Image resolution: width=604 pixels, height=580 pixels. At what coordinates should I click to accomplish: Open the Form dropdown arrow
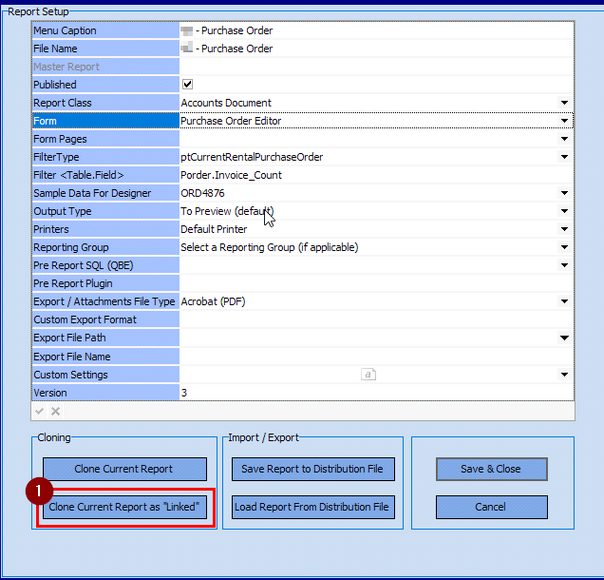[564, 121]
